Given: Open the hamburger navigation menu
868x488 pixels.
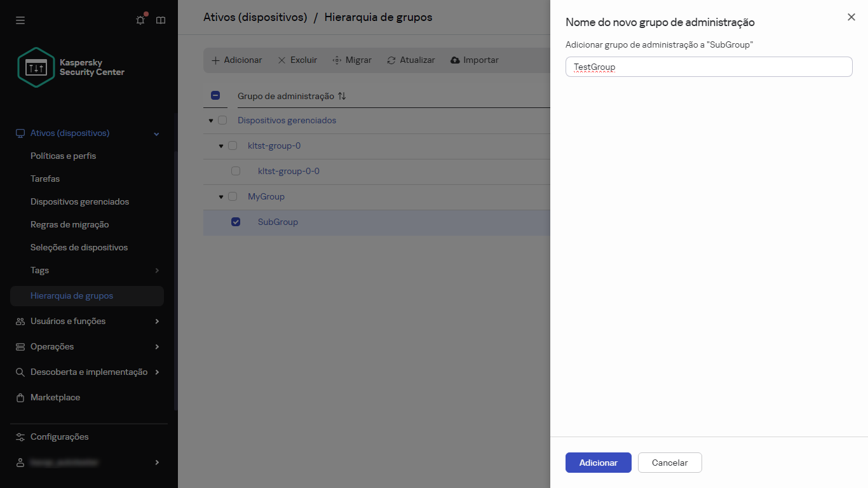Looking at the screenshot, I should coord(20,20).
